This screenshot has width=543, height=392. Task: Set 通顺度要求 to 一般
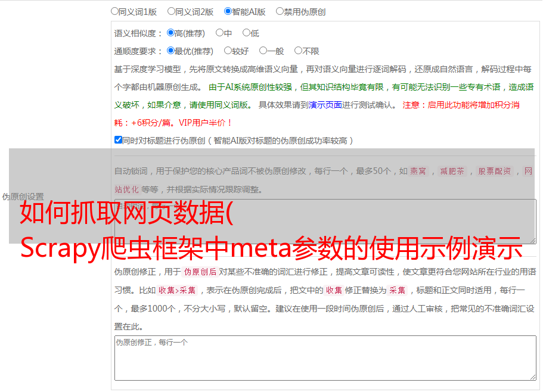tap(263, 51)
